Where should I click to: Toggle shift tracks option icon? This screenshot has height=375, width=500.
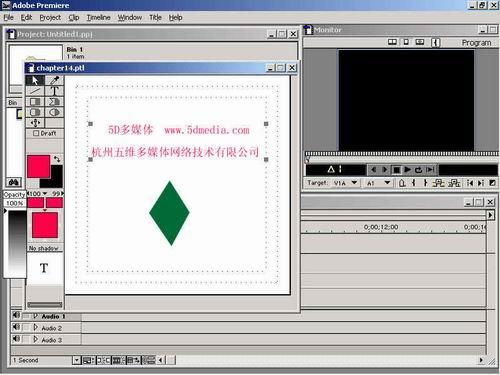(x=134, y=360)
